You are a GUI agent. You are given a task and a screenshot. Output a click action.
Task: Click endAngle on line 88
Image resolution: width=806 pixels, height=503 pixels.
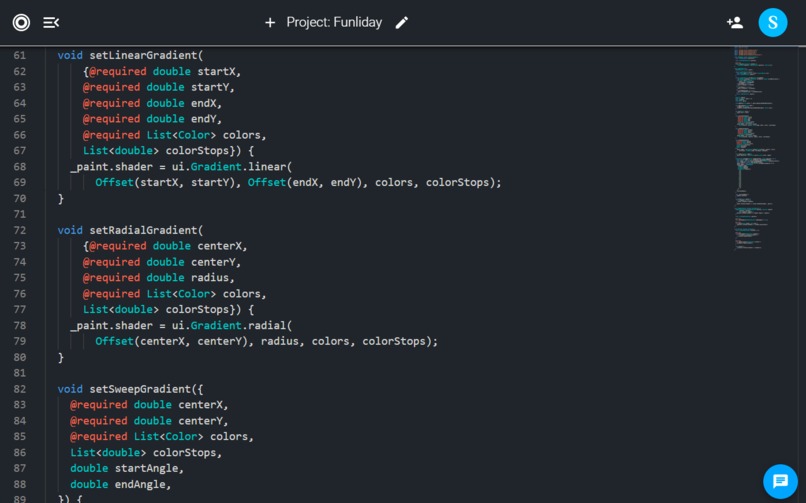pyautogui.click(x=140, y=484)
